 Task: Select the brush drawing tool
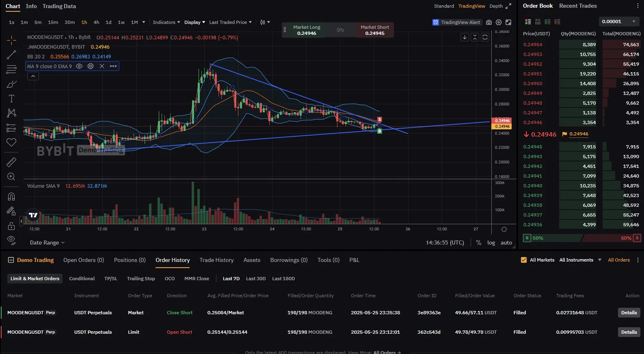point(11,84)
